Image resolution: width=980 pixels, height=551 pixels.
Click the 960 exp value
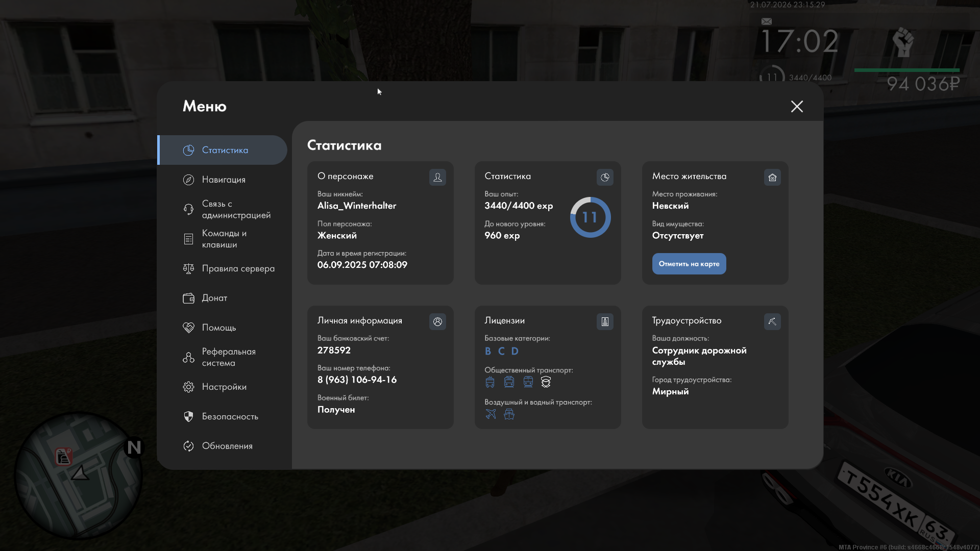[x=502, y=235]
